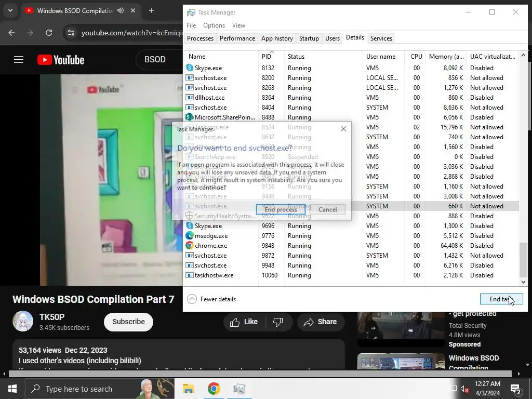Click the End task button
532x399 pixels.
point(501,299)
